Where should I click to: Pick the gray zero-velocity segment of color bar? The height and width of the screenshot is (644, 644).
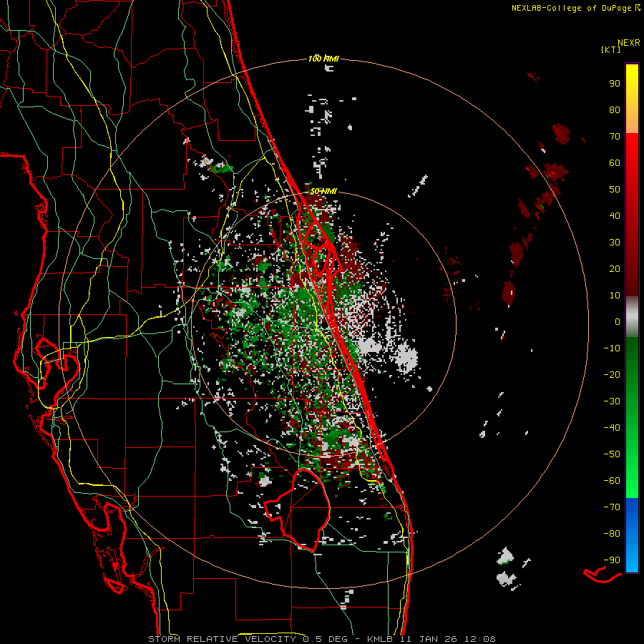632,317
